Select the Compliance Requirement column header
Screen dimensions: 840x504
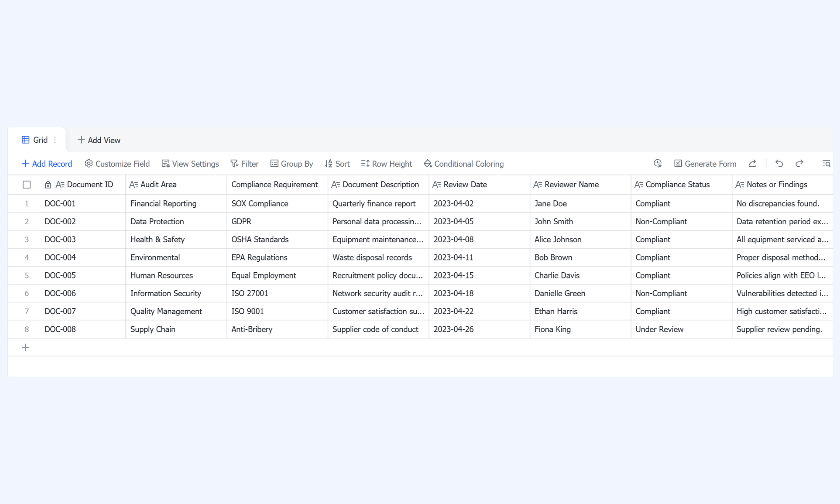coord(277,184)
